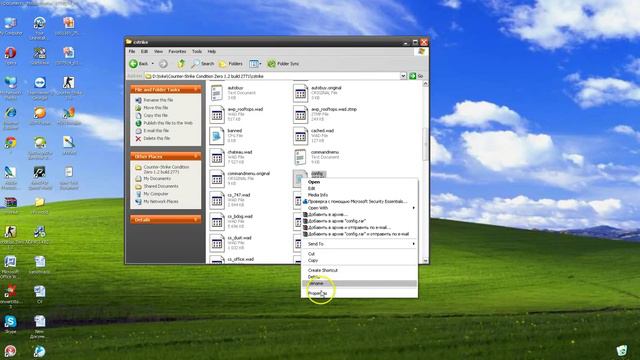This screenshot has width=640, height=360.
Task: Choose Properties in context menu
Action: point(360,293)
